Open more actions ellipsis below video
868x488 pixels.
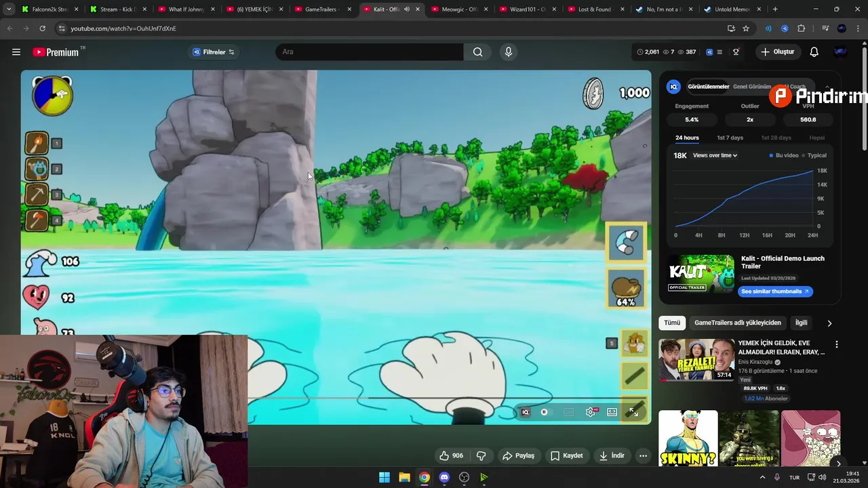click(x=644, y=455)
